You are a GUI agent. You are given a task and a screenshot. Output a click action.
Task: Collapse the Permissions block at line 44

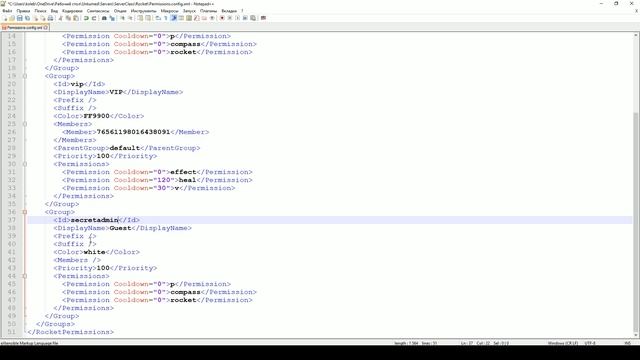pyautogui.click(x=24, y=276)
